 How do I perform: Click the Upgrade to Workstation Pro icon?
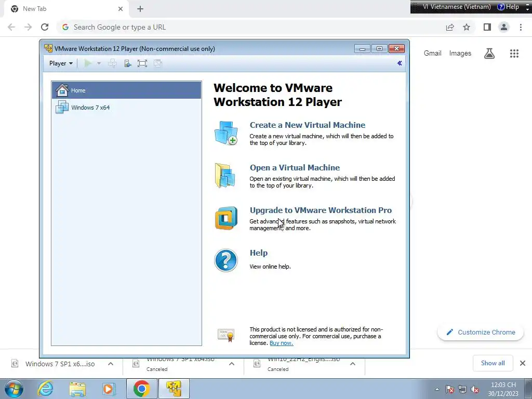coord(226,218)
